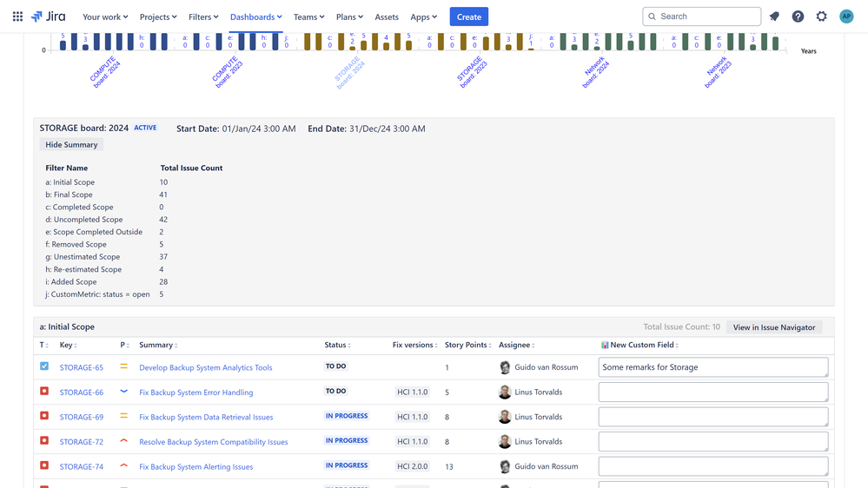Sort table by Status column
868x488 pixels.
point(337,345)
